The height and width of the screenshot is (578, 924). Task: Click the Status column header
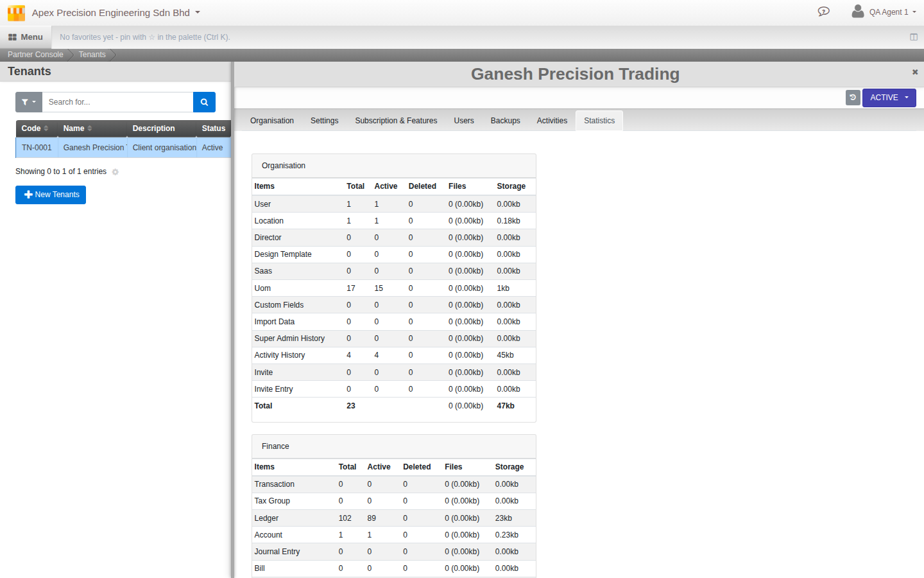(214, 128)
